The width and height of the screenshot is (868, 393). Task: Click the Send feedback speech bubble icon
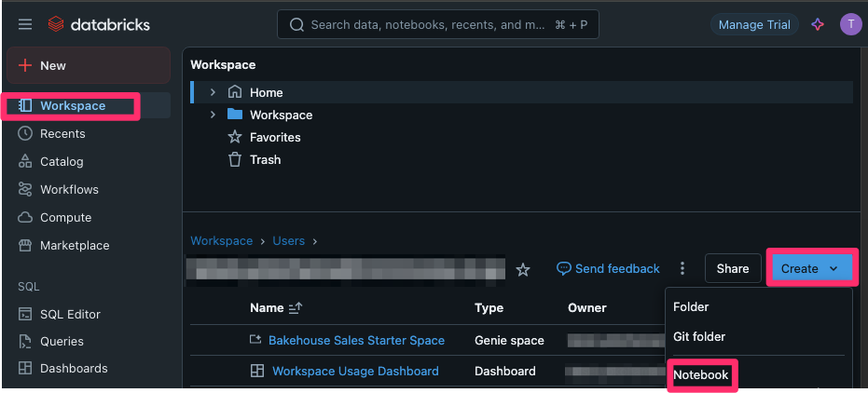pyautogui.click(x=563, y=268)
